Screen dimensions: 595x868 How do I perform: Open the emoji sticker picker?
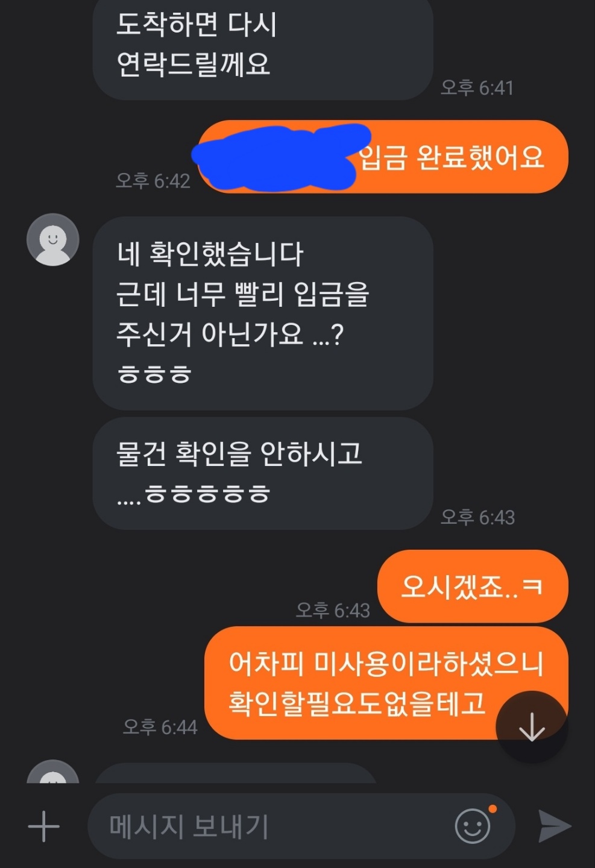click(x=473, y=826)
